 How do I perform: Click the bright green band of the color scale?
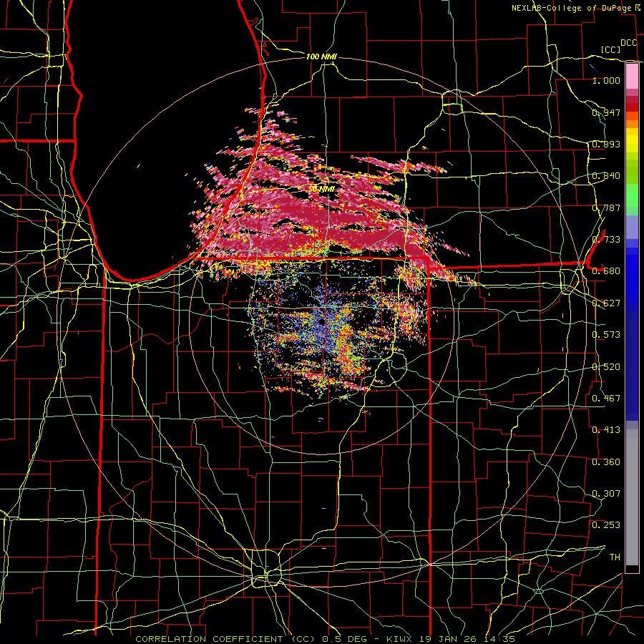coord(632,195)
